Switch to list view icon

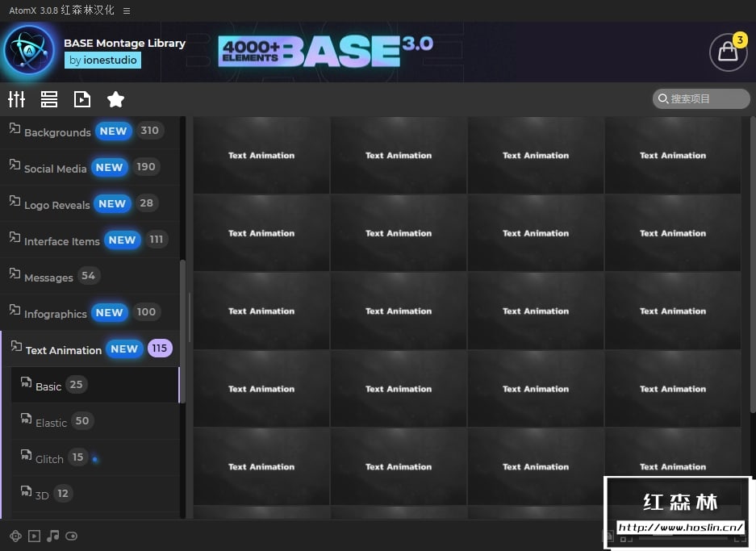49,99
